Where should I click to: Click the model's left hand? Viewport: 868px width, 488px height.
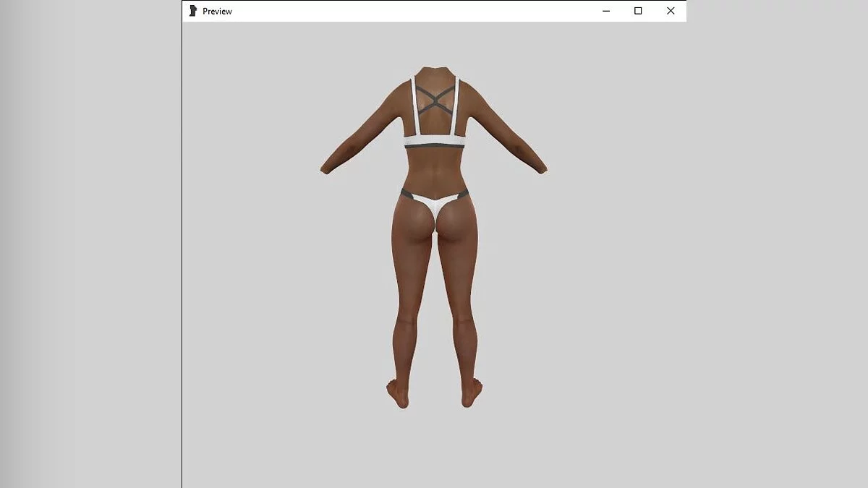pos(326,169)
